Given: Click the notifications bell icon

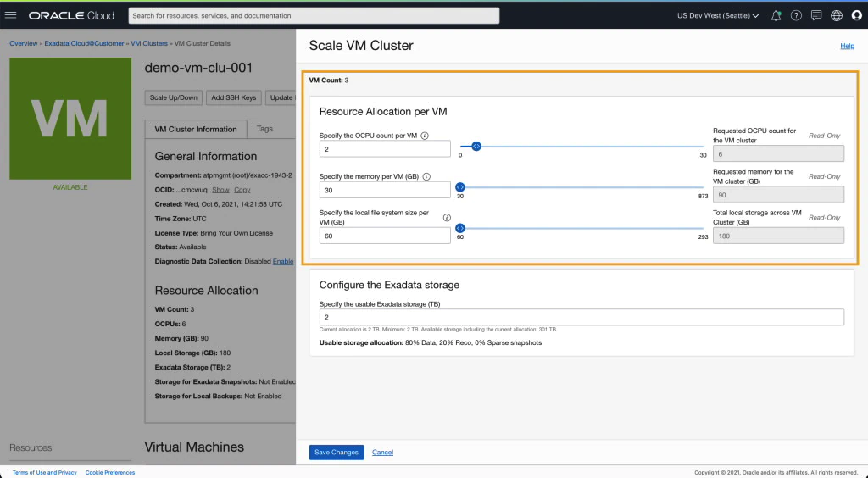Looking at the screenshot, I should coord(776,15).
